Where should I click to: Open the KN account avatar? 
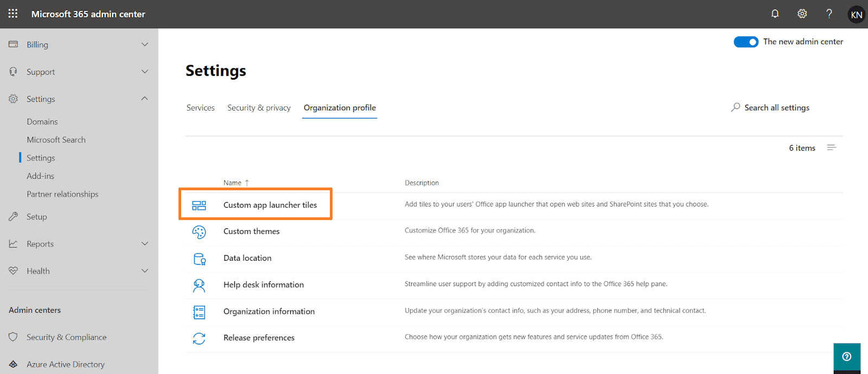[856, 15]
